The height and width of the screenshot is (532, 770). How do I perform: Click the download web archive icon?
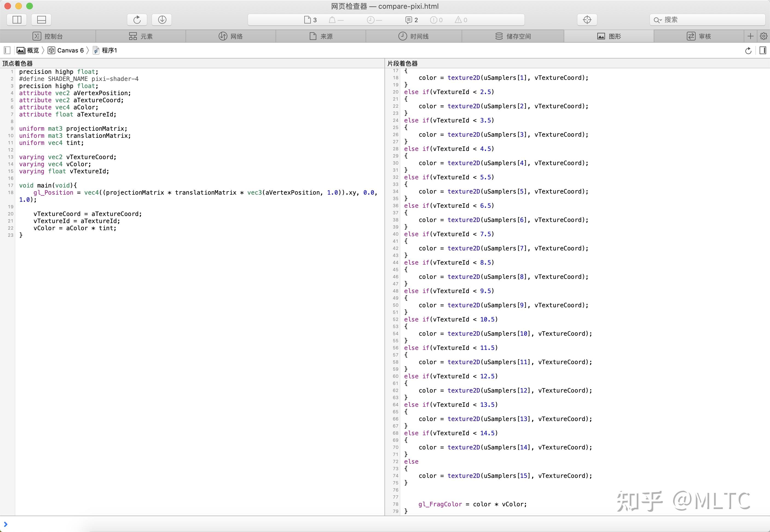click(x=162, y=20)
